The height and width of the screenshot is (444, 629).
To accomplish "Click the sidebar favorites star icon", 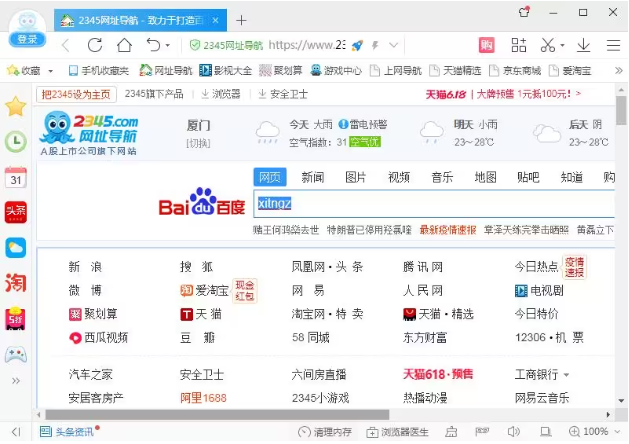I will (15, 107).
